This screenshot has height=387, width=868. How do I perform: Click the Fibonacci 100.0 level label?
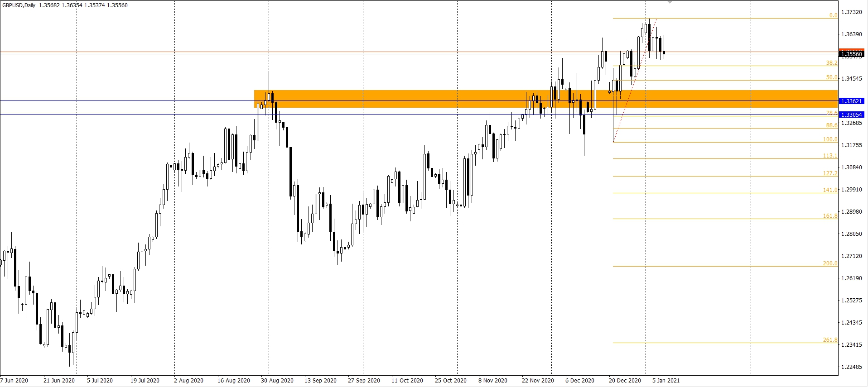pyautogui.click(x=830, y=139)
